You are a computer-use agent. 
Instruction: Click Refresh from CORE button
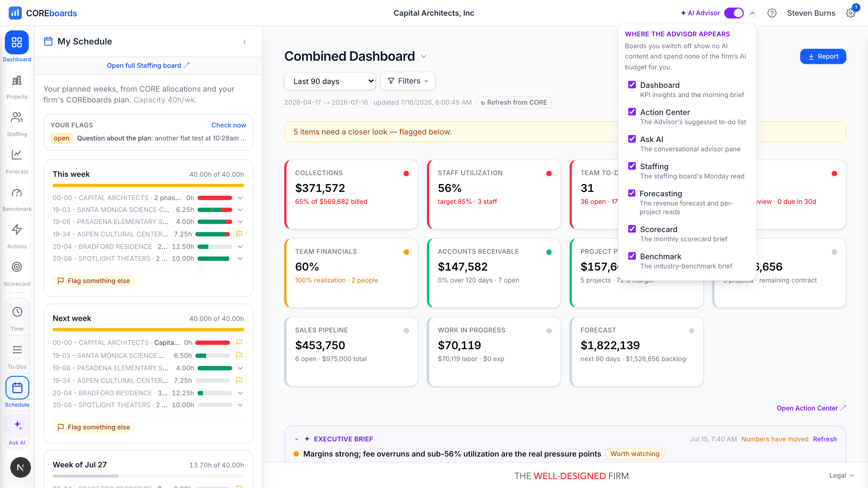click(x=514, y=102)
